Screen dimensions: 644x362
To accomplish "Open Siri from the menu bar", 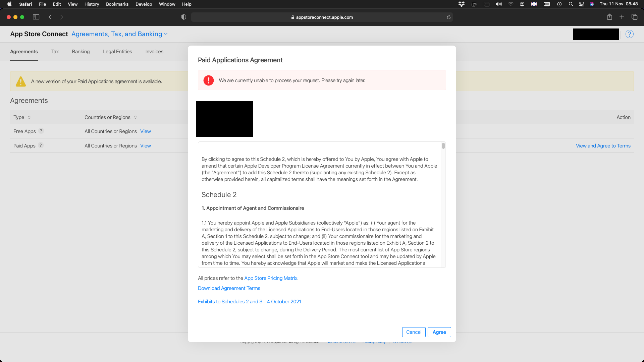I will click(x=592, y=4).
